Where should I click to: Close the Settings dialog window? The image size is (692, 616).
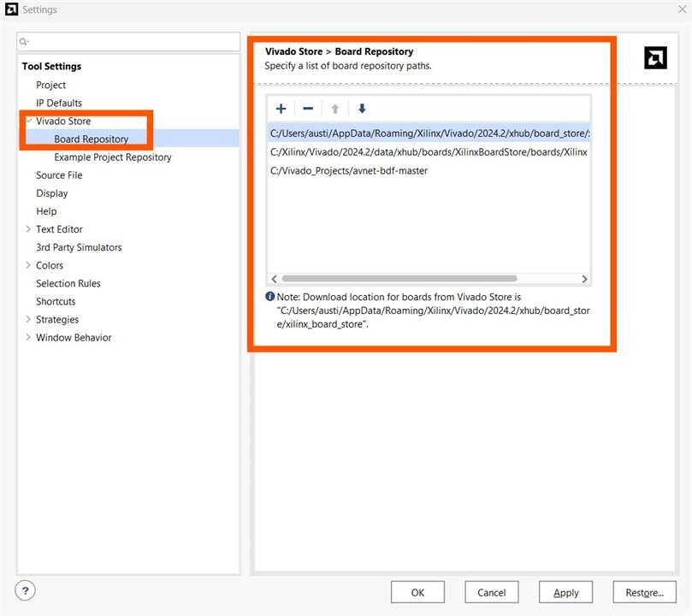click(682, 9)
